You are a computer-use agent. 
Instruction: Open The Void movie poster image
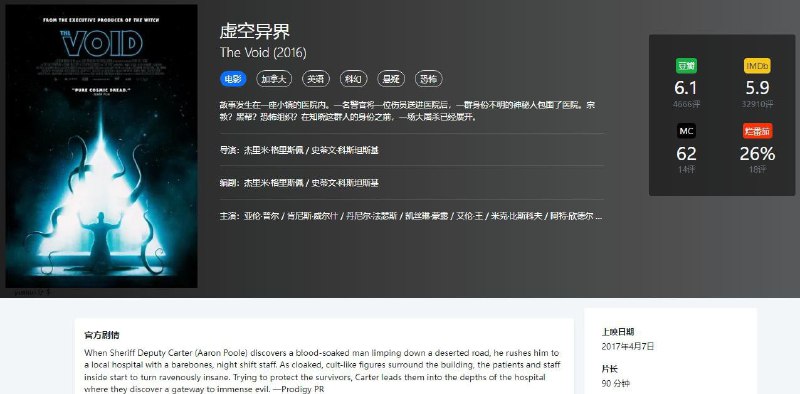click(101, 146)
